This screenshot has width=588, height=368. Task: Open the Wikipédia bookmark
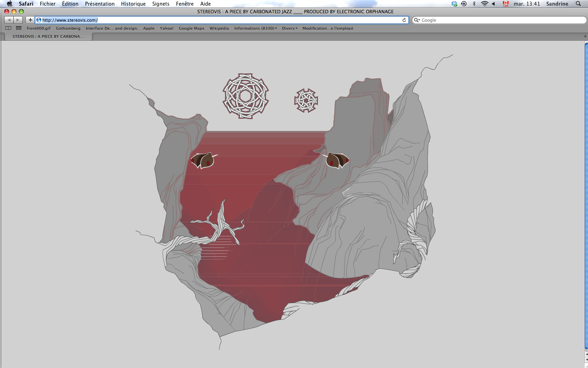(219, 28)
